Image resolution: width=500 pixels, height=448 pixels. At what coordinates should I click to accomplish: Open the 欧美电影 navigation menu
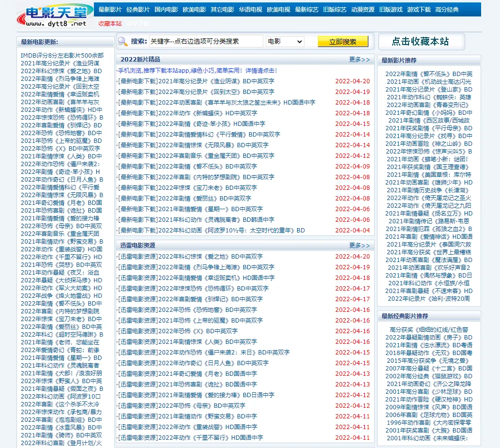194,10
